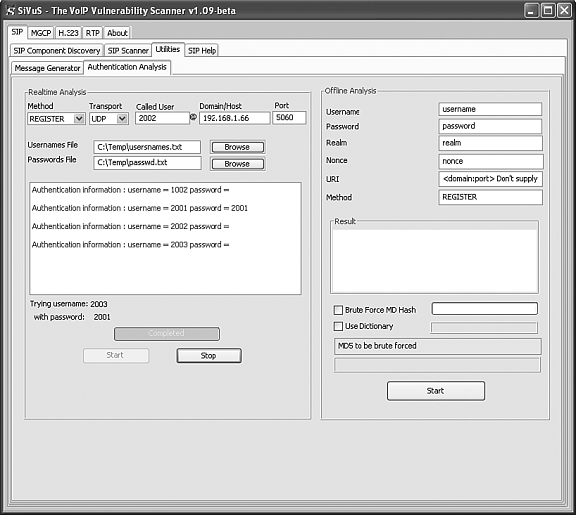Switch to the SIP protocol tab
The image size is (576, 515).
coord(17,32)
